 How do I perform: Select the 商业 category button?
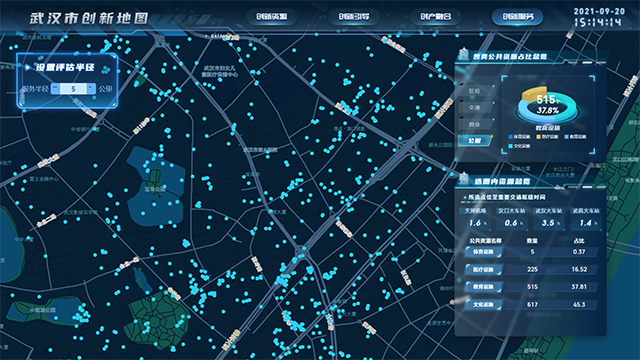tap(475, 124)
